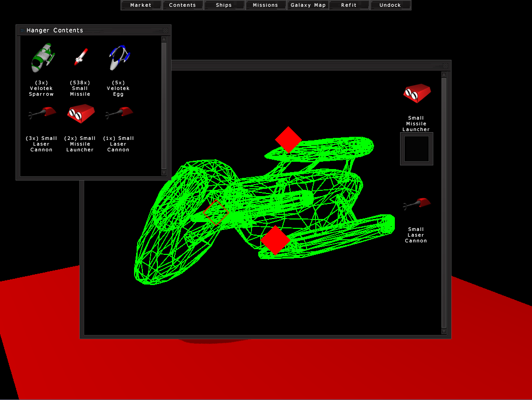Pick the Small Missile item (538x)
532x400 pixels.
(x=80, y=57)
